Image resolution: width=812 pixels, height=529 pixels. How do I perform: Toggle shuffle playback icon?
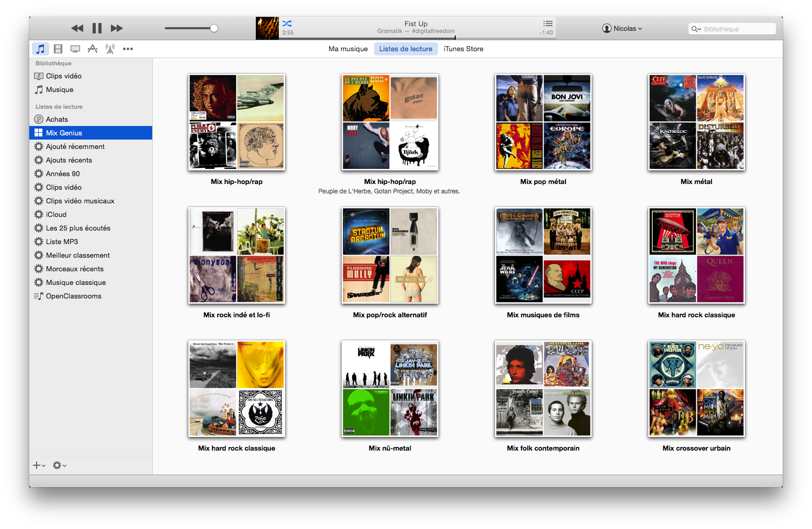point(287,24)
